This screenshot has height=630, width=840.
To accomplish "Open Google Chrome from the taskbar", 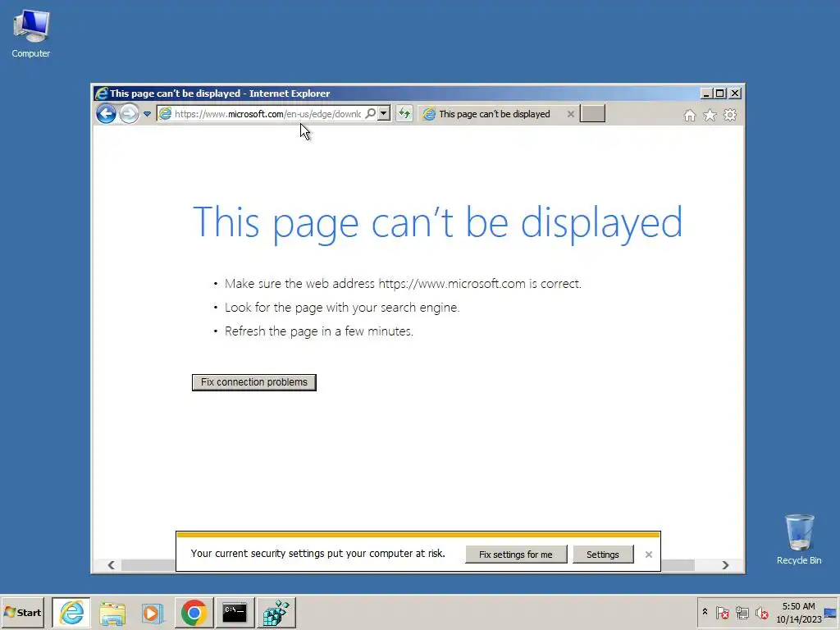I will pyautogui.click(x=194, y=612).
